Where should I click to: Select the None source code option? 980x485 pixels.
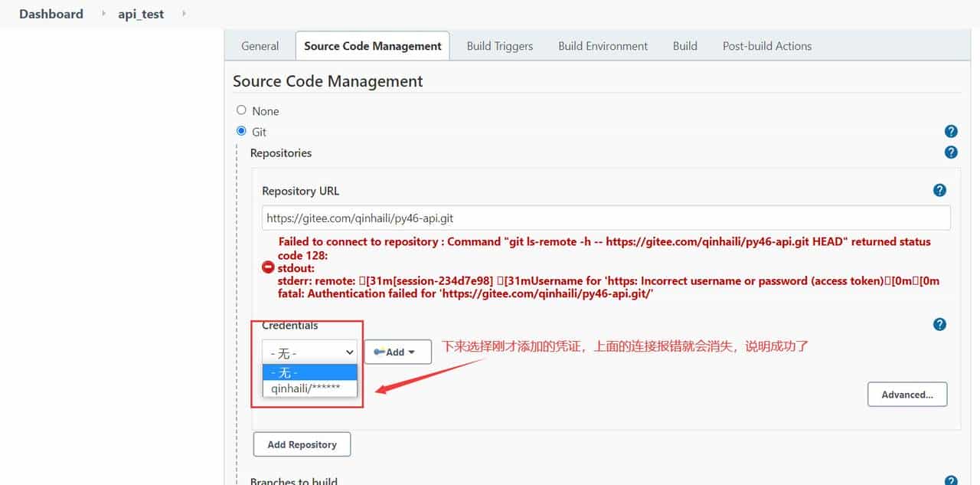(241, 110)
